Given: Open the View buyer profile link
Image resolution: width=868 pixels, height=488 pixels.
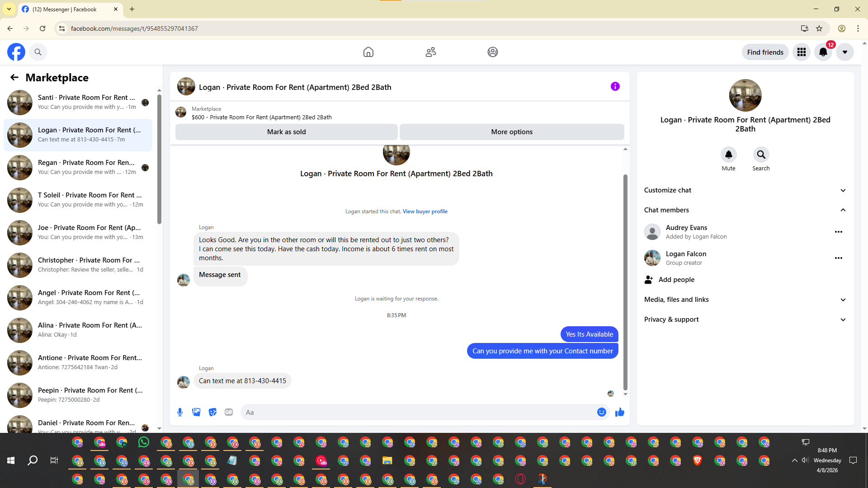Looking at the screenshot, I should click(425, 211).
